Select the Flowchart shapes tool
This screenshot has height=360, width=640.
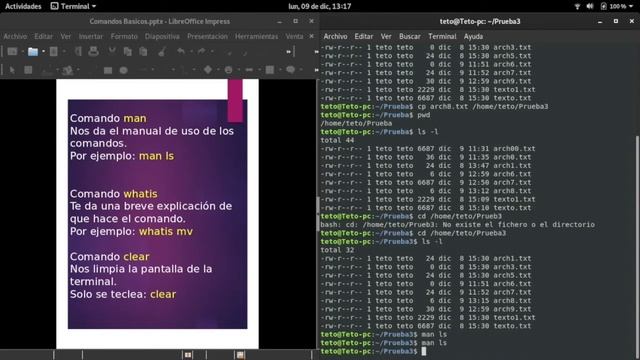coord(270,70)
